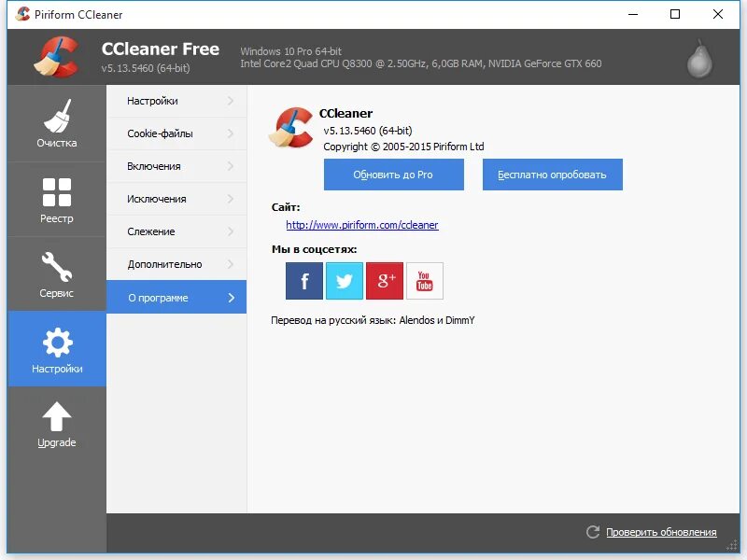Click the version text v5.13.5460 in About panel
The width and height of the screenshot is (747, 560).
coord(367,131)
